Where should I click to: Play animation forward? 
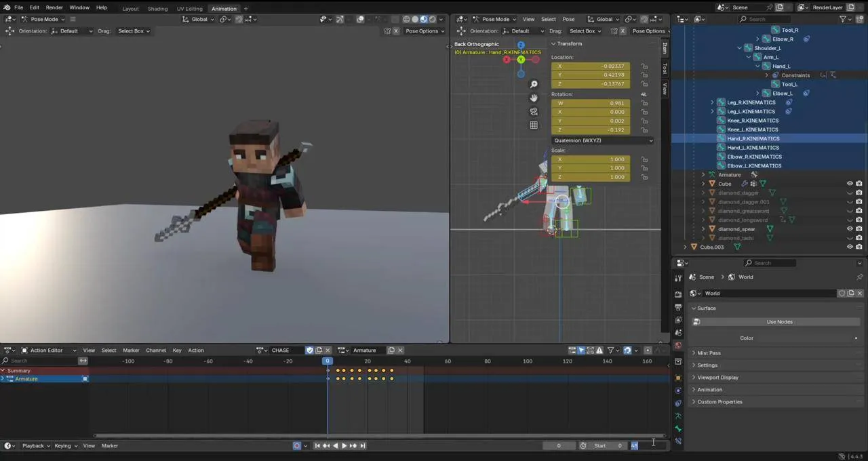coord(344,445)
